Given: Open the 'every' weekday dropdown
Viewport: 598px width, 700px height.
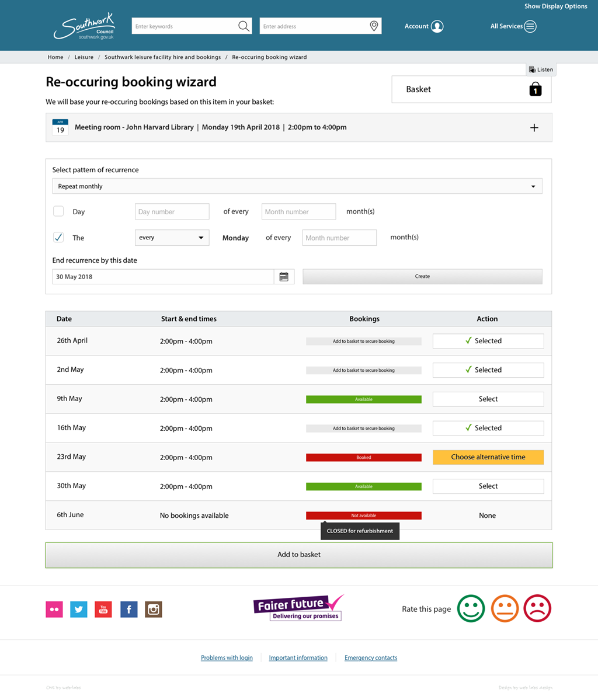Looking at the screenshot, I should pyautogui.click(x=172, y=238).
